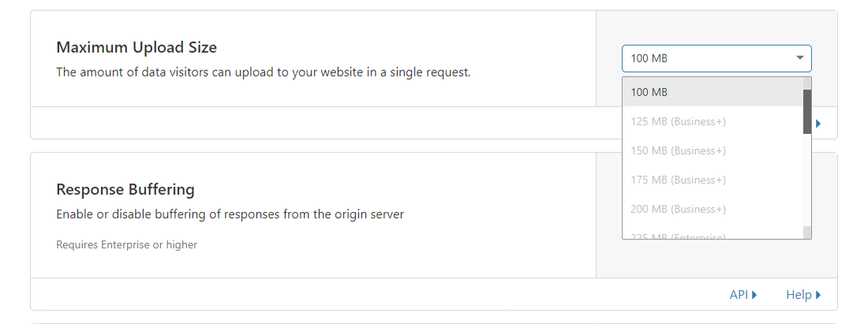This screenshot has width=868, height=324.
Task: Open the API link under Response Buffering
Action: click(x=739, y=295)
